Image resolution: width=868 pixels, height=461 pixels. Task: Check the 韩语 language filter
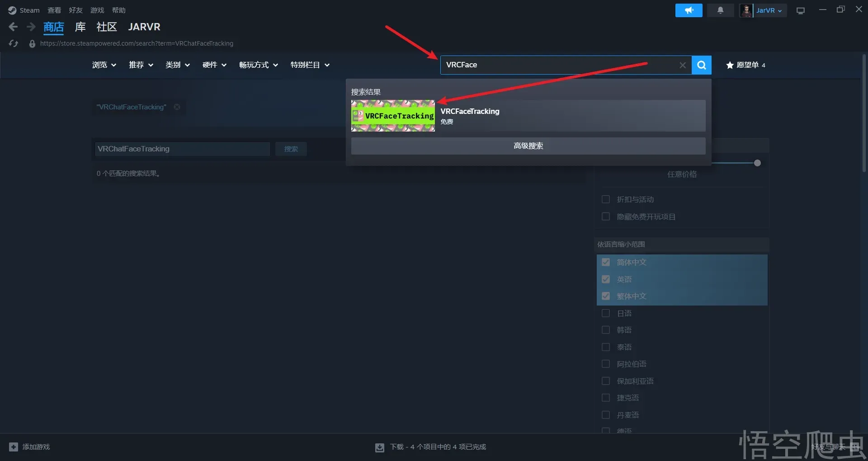click(606, 330)
